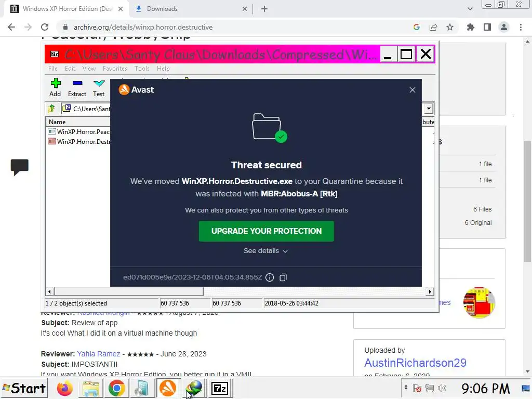
Task: Open the 7-Zip View menu
Action: pyautogui.click(x=89, y=69)
